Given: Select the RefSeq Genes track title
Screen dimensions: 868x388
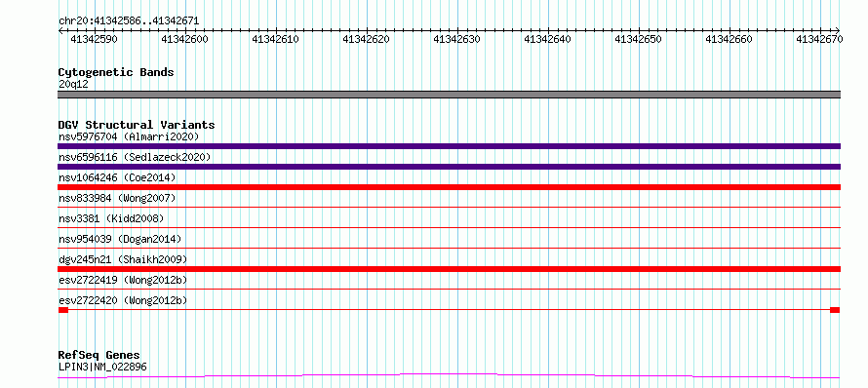Looking at the screenshot, I should (99, 356).
